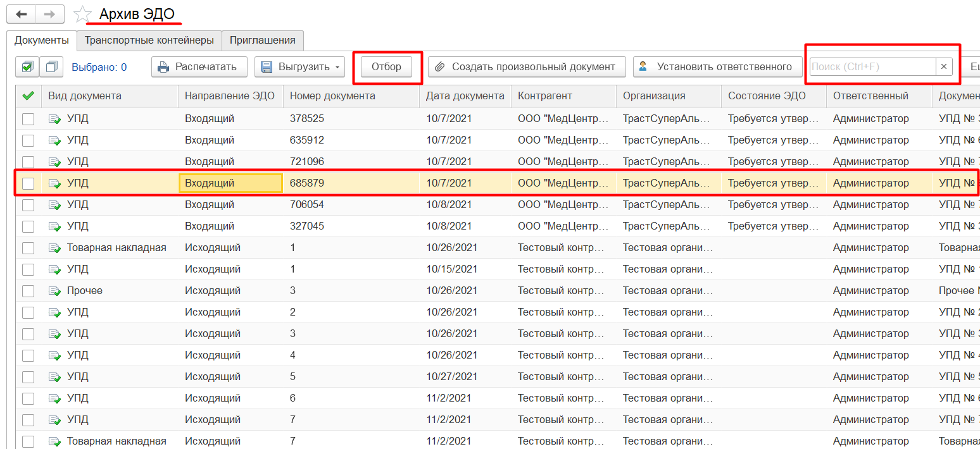Tick the checkbox for document 635912

coord(28,140)
